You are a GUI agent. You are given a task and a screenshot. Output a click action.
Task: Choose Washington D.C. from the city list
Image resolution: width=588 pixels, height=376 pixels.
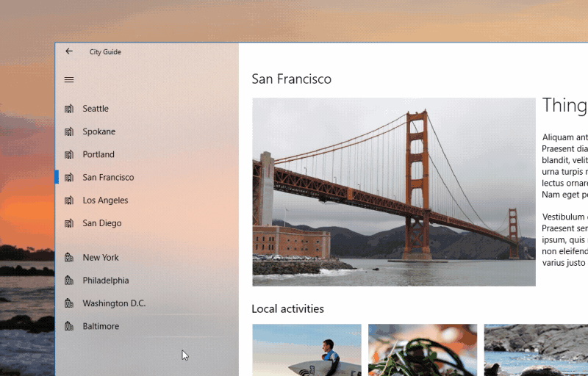(114, 303)
